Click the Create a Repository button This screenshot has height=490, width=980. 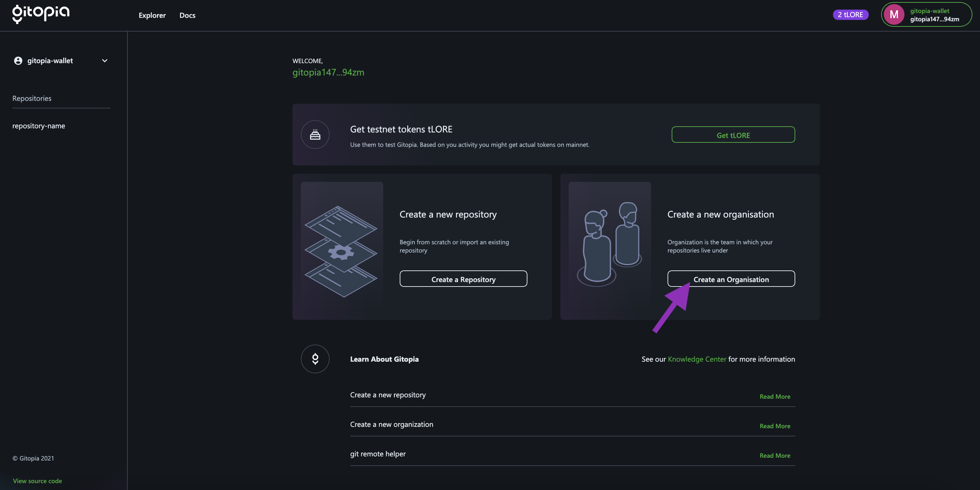coord(463,279)
